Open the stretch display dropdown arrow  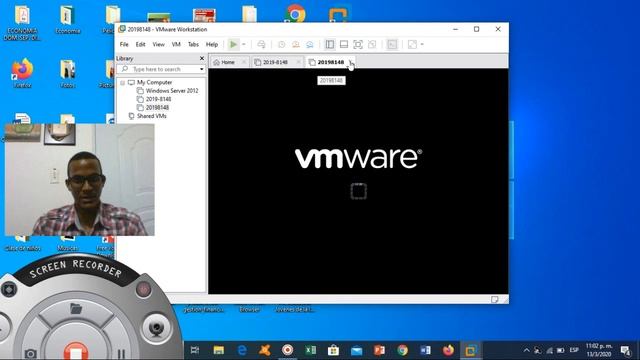(x=422, y=44)
